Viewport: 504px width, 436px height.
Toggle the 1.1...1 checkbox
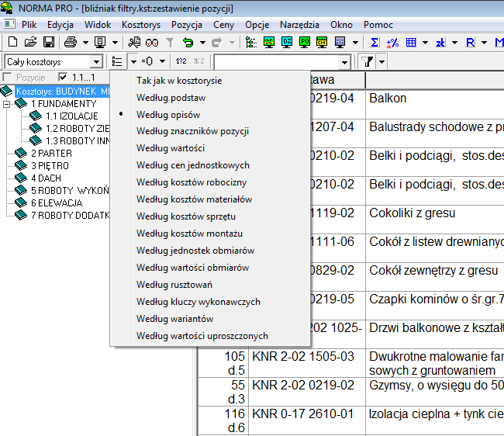tap(64, 78)
